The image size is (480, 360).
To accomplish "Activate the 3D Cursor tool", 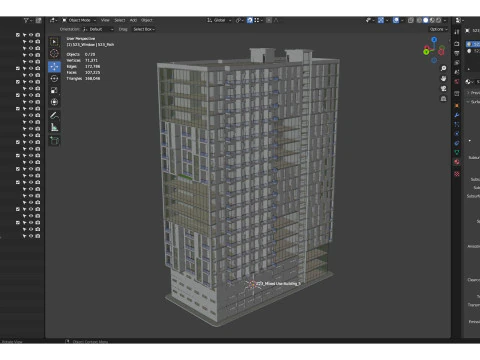I will click(x=54, y=54).
